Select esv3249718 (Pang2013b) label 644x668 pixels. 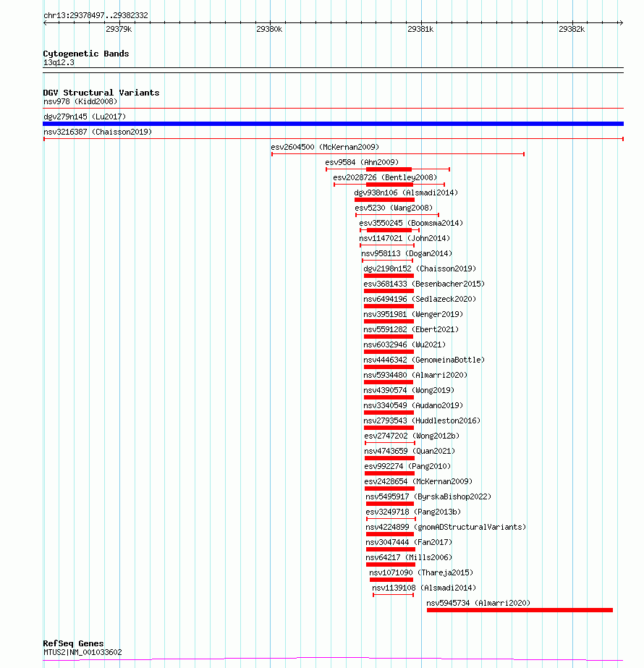(x=413, y=512)
